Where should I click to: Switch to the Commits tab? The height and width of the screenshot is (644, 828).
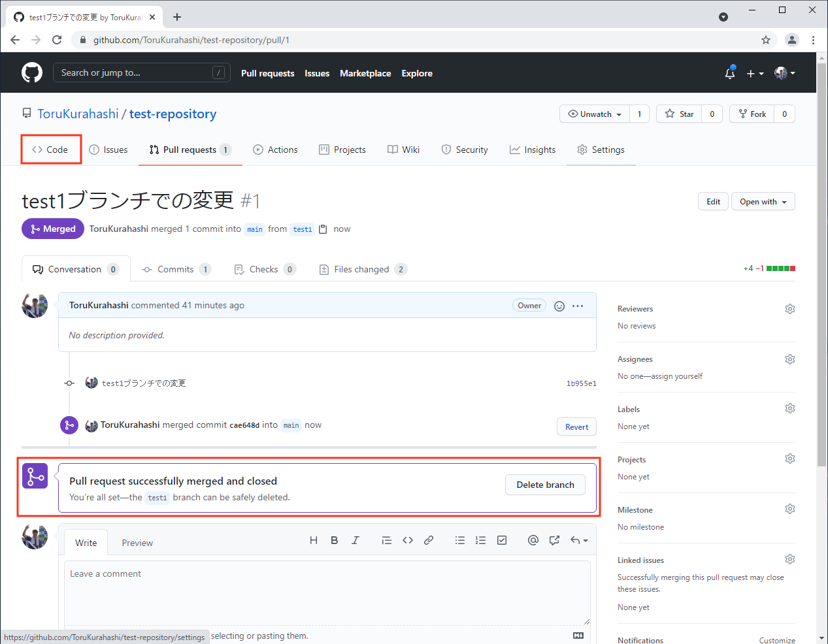(x=176, y=269)
